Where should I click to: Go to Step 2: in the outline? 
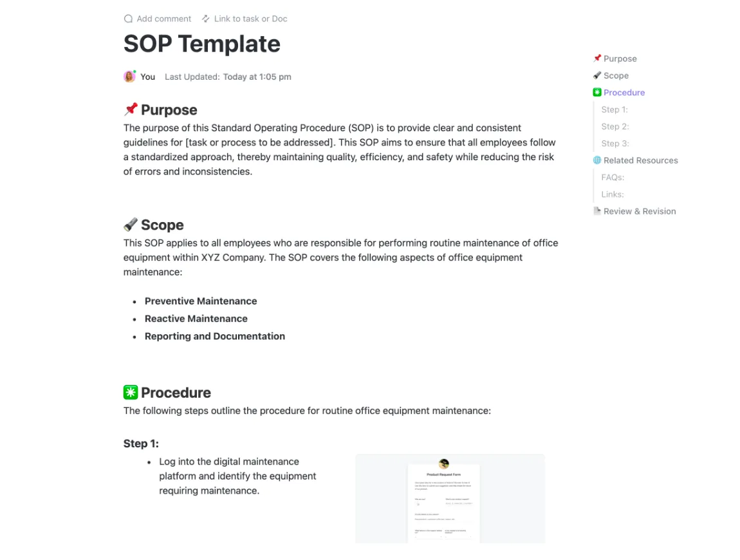point(615,127)
